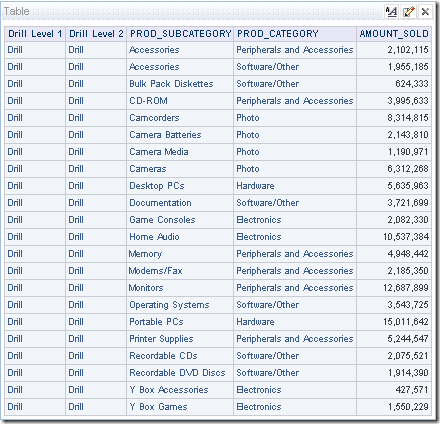440x424 pixels.
Task: Delete the Table view with X icon
Action: pyautogui.click(x=425, y=12)
